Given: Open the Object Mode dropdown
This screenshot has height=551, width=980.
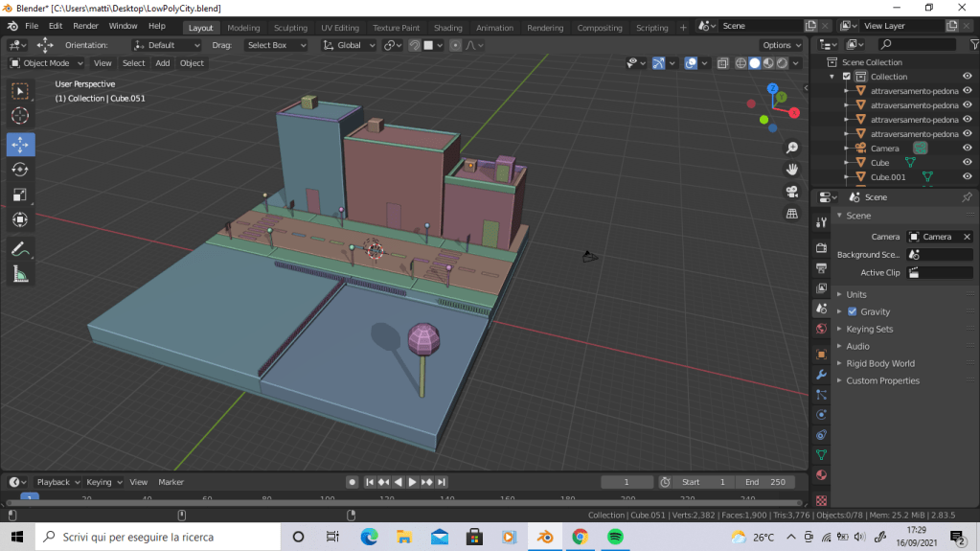Looking at the screenshot, I should (x=46, y=63).
